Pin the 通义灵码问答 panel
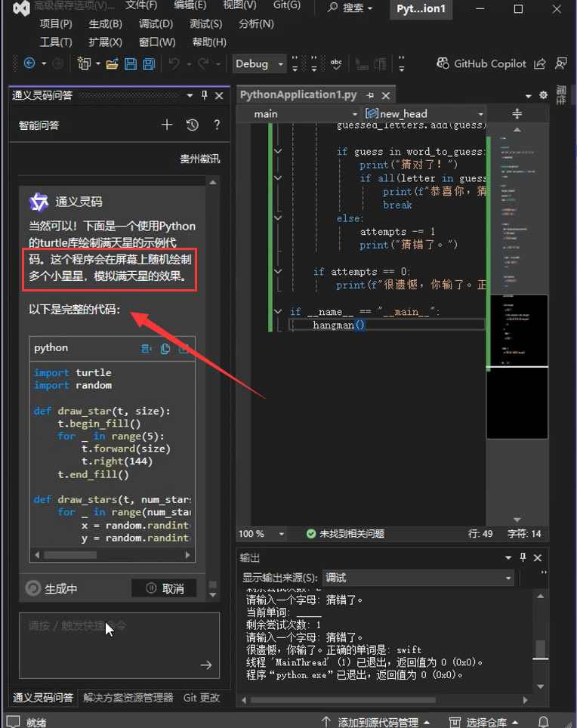This screenshot has height=728, width=577. [204, 94]
